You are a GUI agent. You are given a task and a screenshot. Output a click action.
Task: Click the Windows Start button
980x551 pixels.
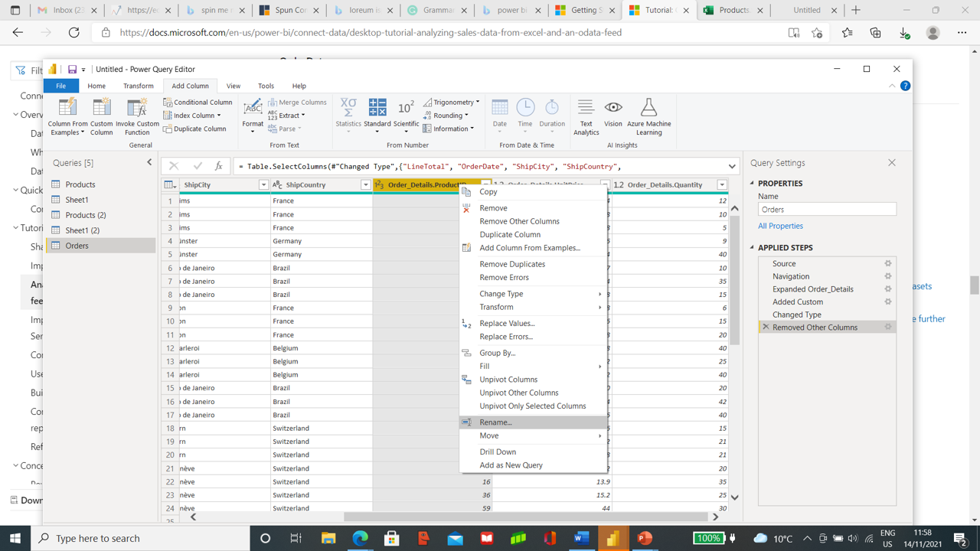pos(15,538)
